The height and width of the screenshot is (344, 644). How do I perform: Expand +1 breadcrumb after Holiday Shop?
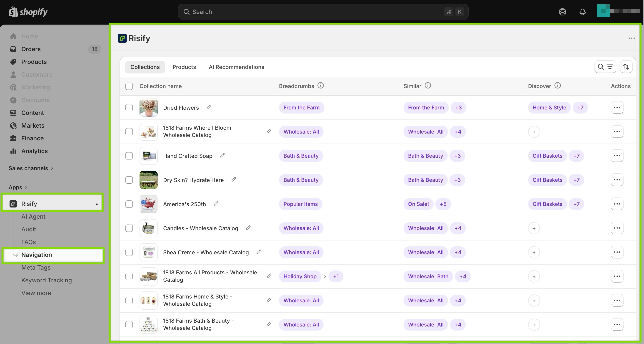click(x=336, y=276)
